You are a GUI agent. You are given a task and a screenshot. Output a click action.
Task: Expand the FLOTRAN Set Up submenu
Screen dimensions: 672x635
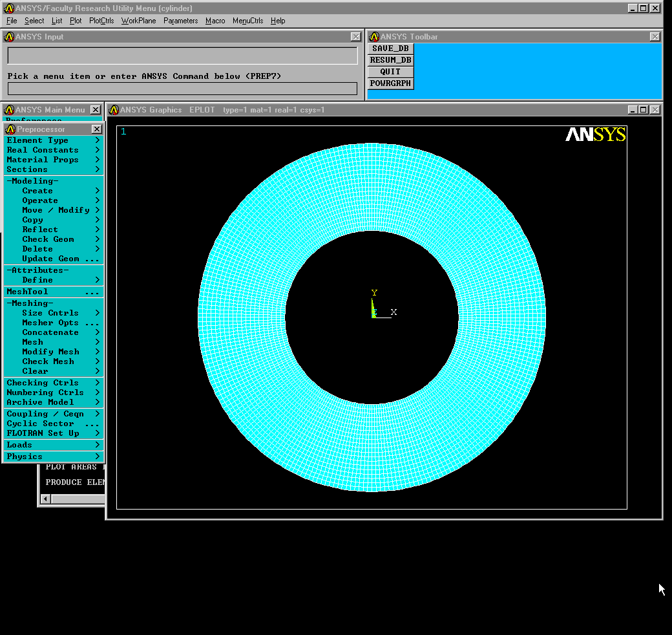[x=53, y=433]
